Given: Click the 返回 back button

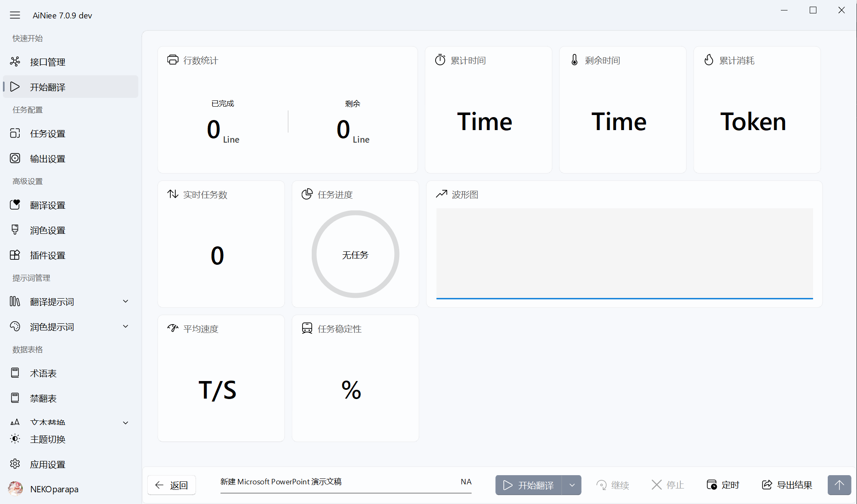Looking at the screenshot, I should (x=172, y=485).
